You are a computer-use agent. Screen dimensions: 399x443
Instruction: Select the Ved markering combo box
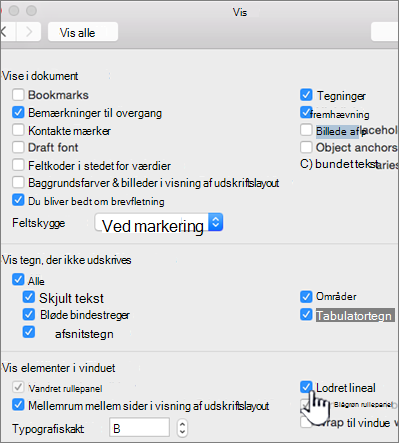(x=159, y=222)
